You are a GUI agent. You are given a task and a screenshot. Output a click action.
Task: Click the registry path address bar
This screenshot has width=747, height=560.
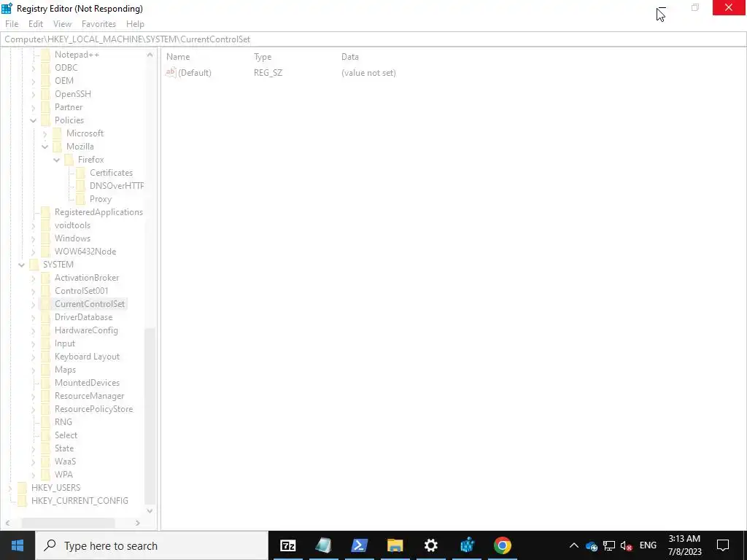pos(373,39)
